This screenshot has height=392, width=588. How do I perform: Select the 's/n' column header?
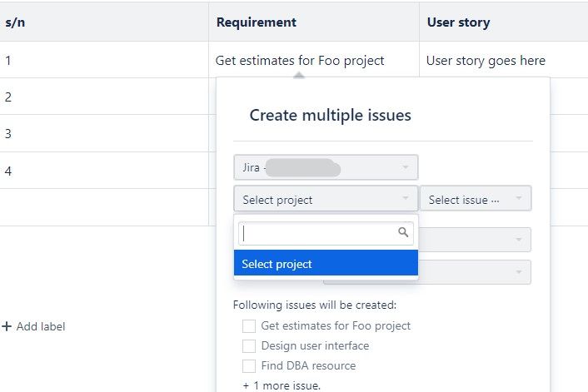(104, 22)
